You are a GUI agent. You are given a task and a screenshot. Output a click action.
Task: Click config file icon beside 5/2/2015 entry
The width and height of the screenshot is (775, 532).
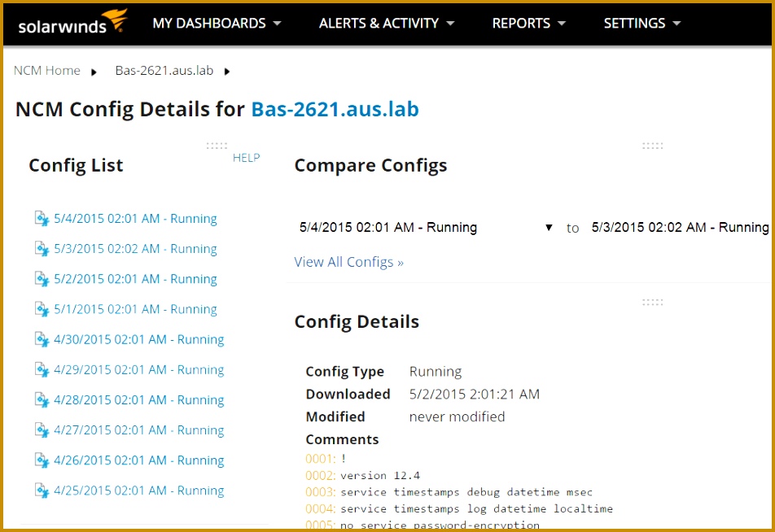point(42,278)
